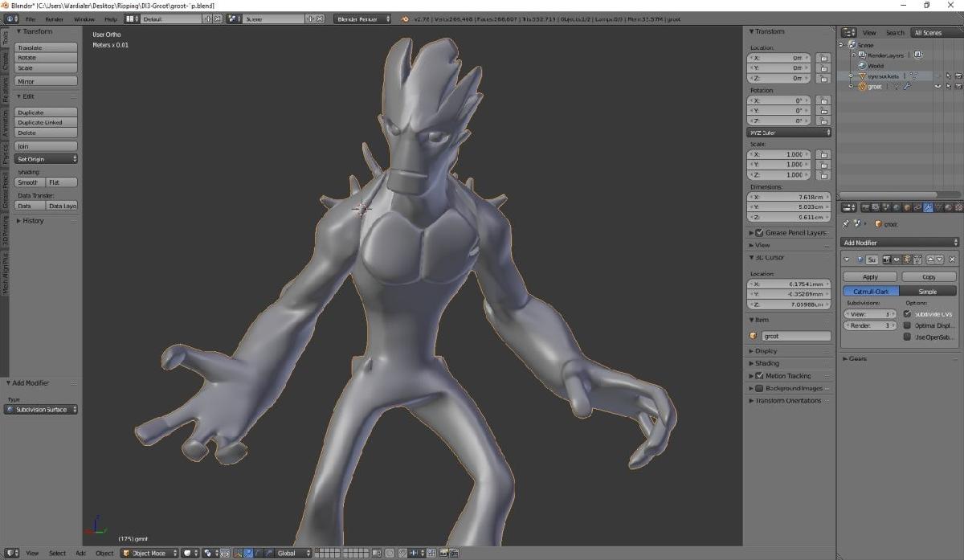Viewport: 964px width, 560px height.
Task: Open the Select menu in 3D view header
Action: pos(57,553)
